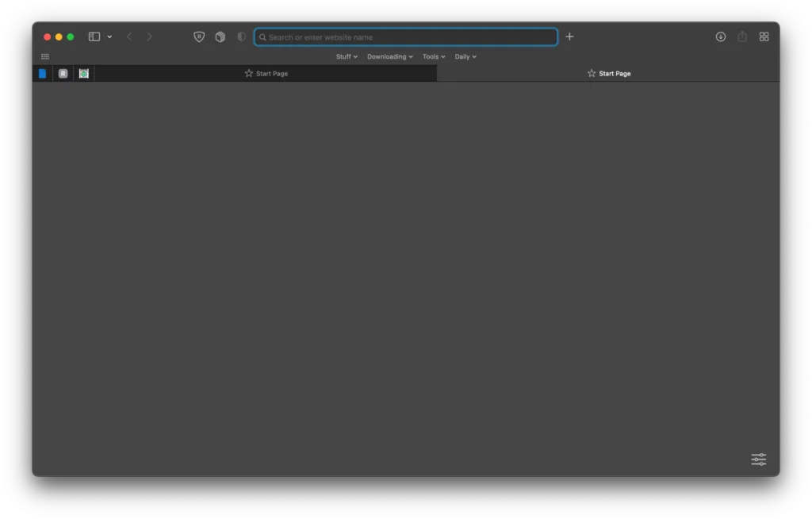Open start page customization sliders icon
This screenshot has height=519, width=812.
click(759, 459)
